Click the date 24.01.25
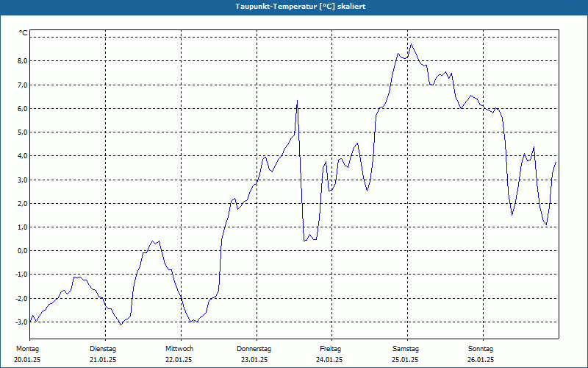 pyautogui.click(x=329, y=360)
